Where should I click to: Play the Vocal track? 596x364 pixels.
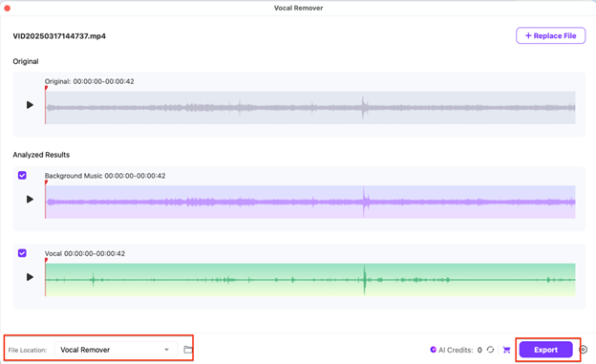[30, 277]
